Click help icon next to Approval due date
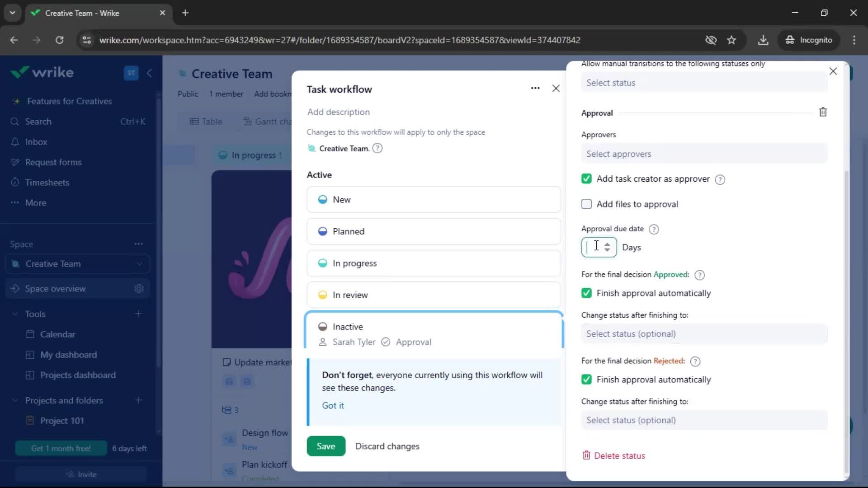Screen dimensions: 868x488 (654, 230)
